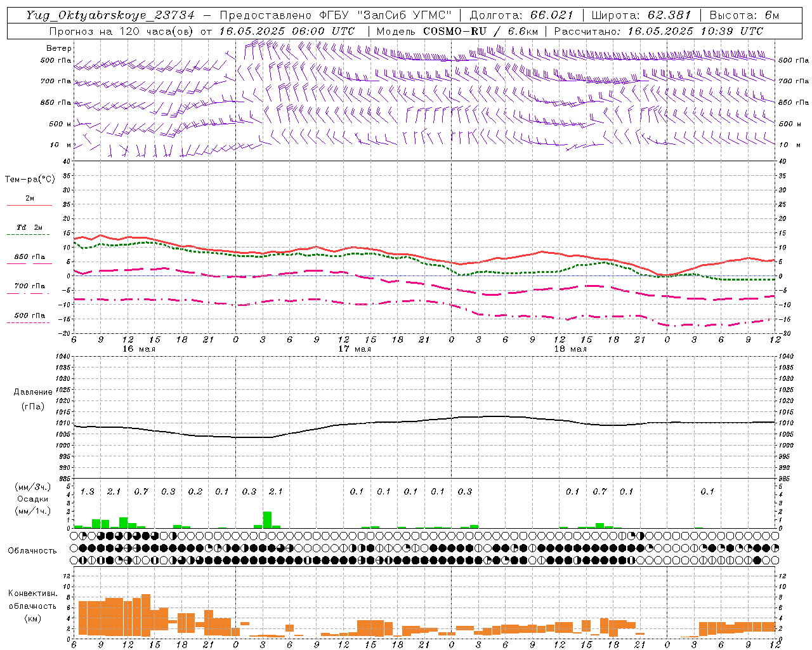Click the latitude value Широта: 62.381
This screenshot has height=650, width=812.
(x=641, y=15)
